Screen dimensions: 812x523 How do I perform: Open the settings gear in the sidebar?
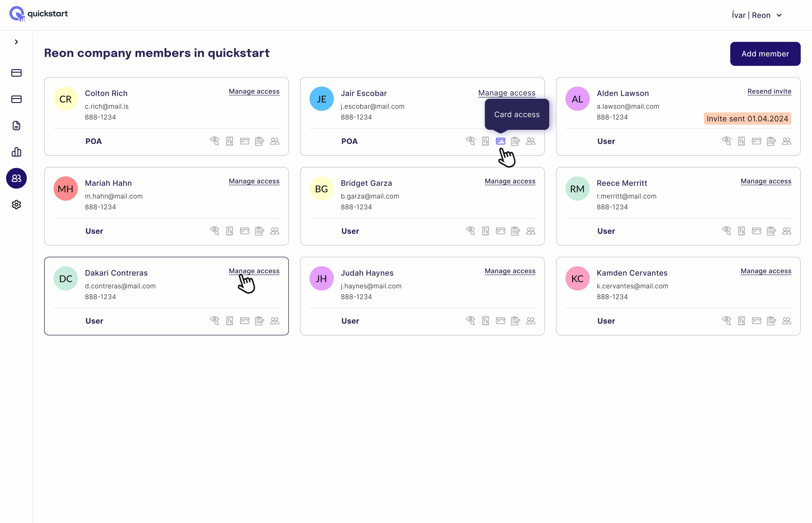click(16, 205)
